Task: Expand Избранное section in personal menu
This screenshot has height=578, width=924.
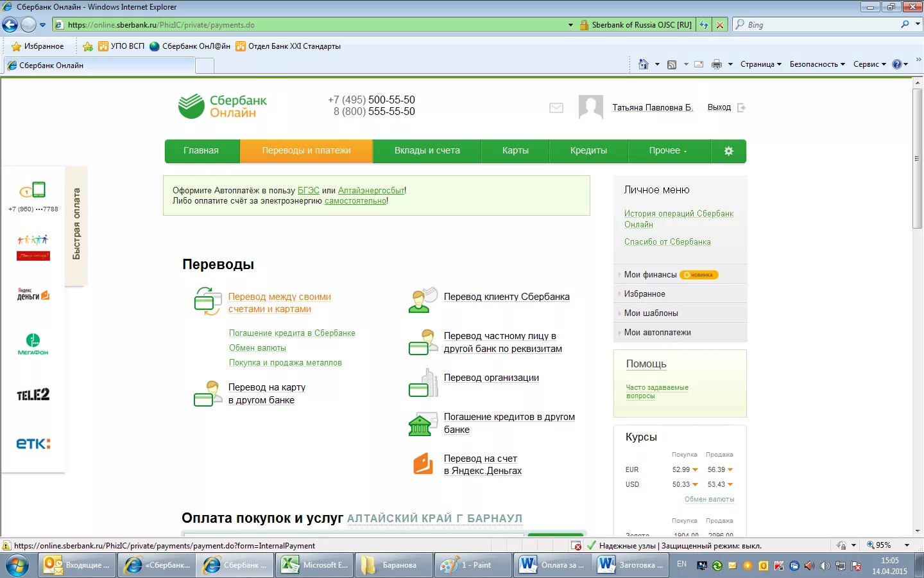Action: 680,293
